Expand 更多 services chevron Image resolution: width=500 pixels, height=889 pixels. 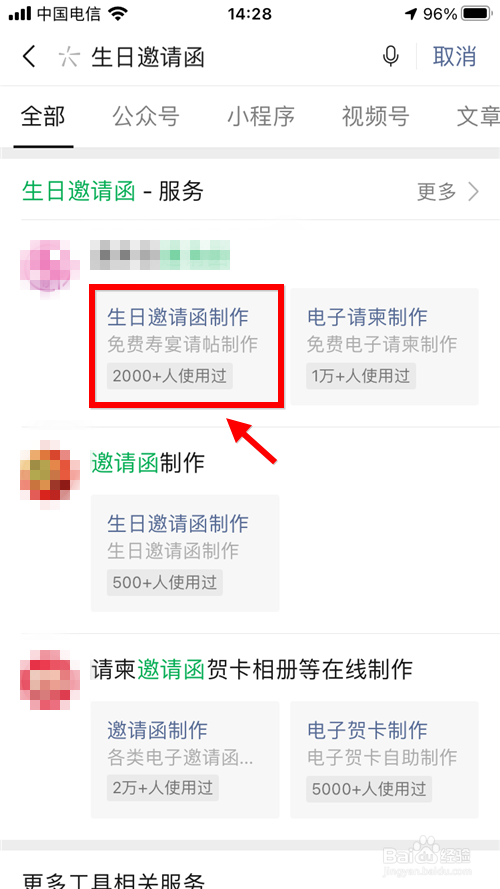448,192
